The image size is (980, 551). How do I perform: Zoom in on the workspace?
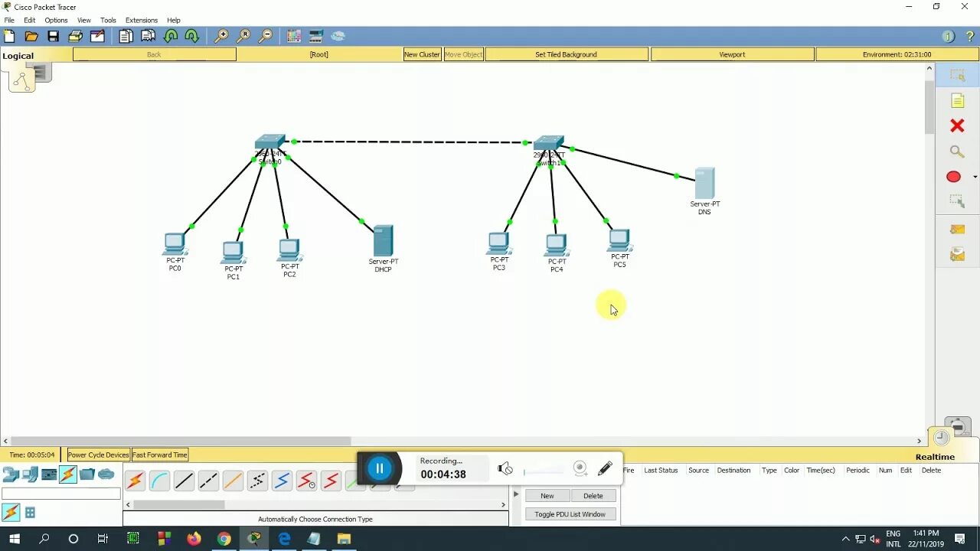pyautogui.click(x=221, y=36)
